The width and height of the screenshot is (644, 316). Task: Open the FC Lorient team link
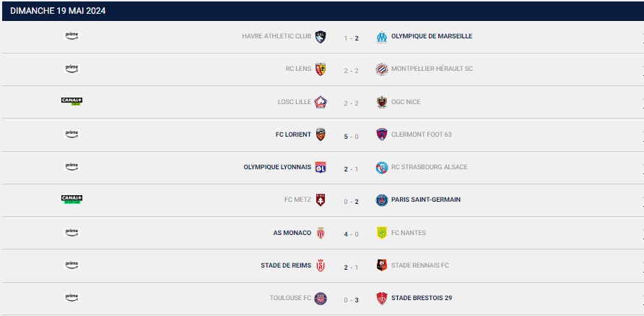pos(293,134)
